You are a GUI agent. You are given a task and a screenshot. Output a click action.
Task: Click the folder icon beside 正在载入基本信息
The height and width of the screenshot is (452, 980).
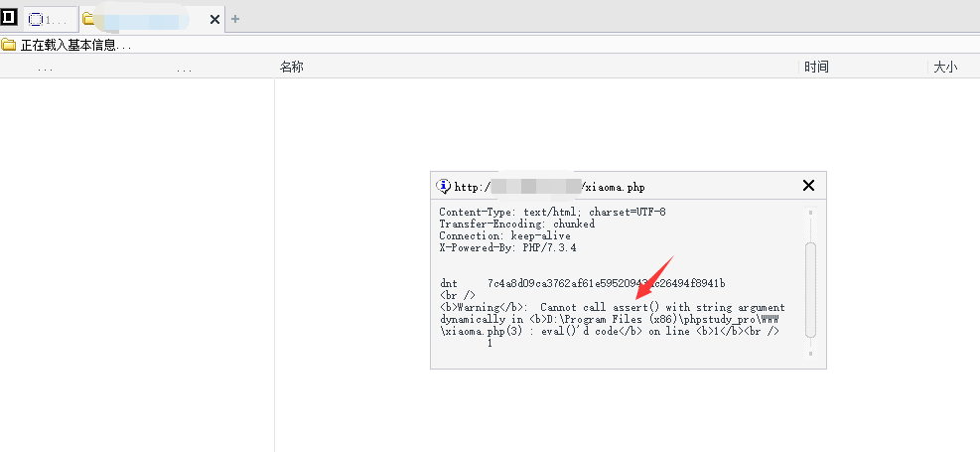click(x=8, y=45)
